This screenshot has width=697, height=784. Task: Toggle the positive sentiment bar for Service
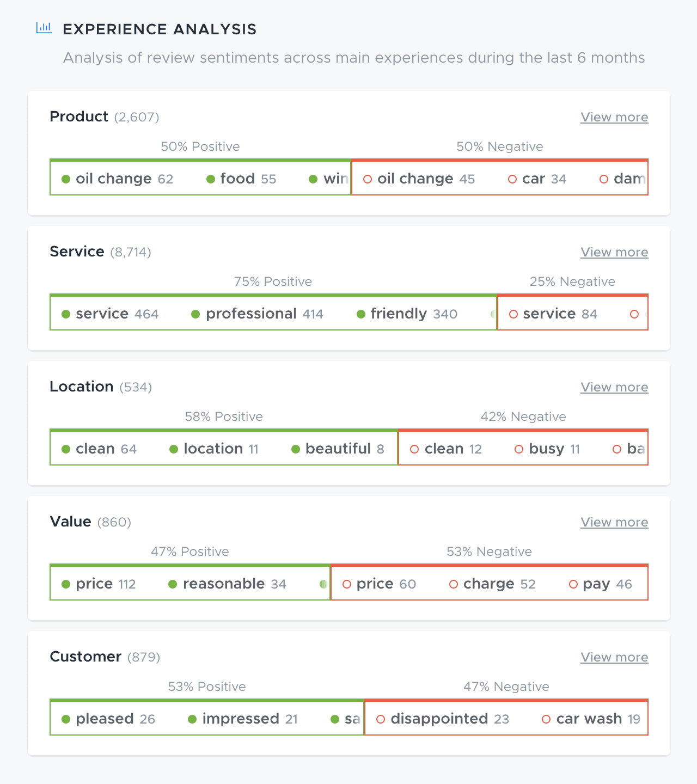[272, 313]
